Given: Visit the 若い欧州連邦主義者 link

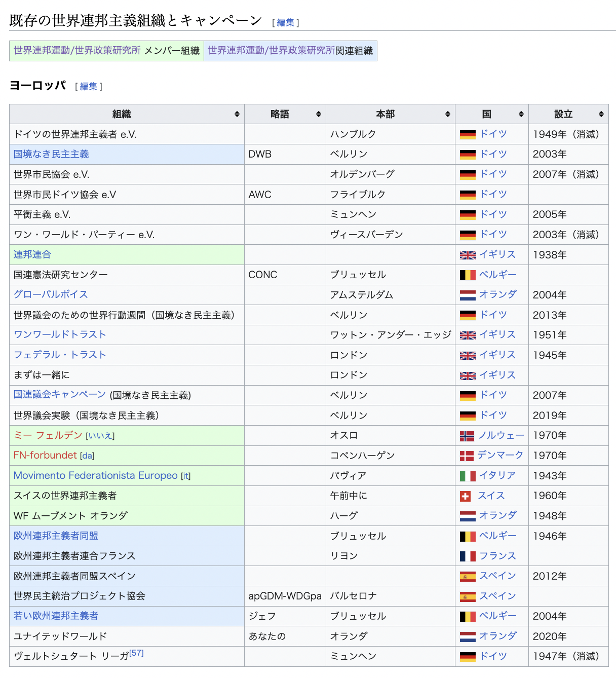Looking at the screenshot, I should 56,616.
